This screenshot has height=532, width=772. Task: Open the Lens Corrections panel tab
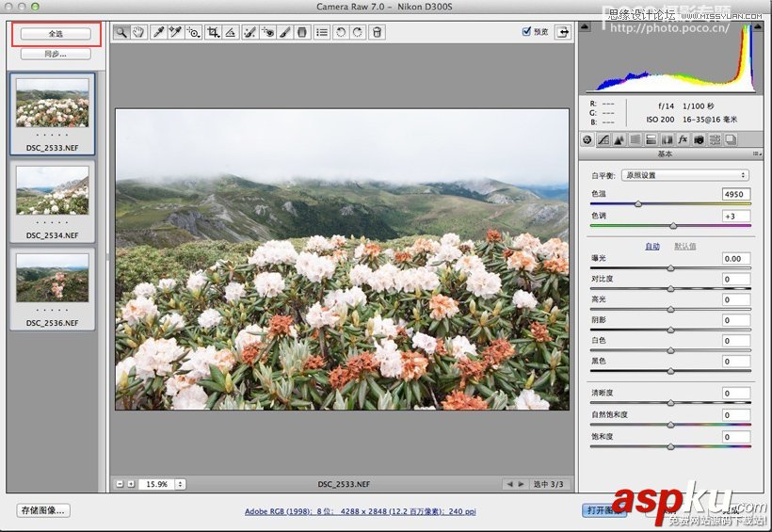(x=667, y=140)
